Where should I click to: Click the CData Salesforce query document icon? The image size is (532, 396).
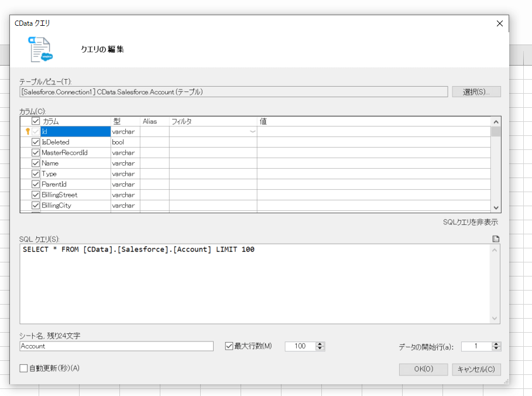[x=40, y=50]
